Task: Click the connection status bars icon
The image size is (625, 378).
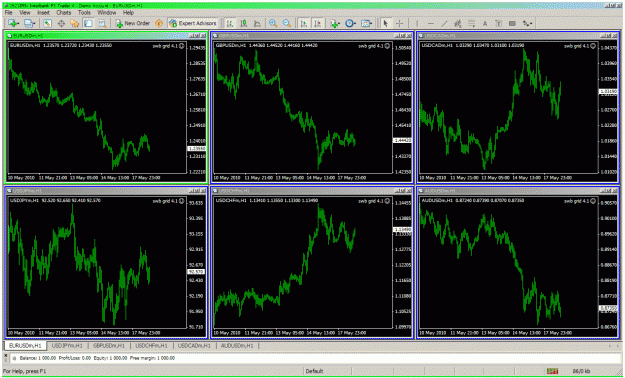Action: [x=552, y=371]
